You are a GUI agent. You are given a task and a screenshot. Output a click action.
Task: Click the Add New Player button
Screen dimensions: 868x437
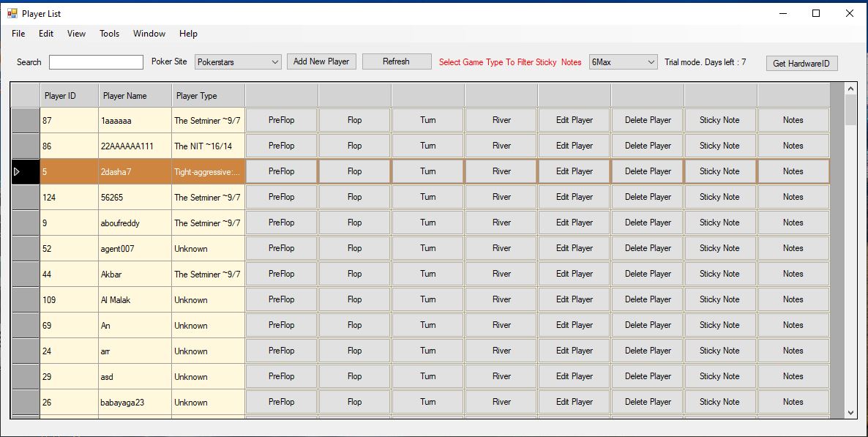coord(321,61)
